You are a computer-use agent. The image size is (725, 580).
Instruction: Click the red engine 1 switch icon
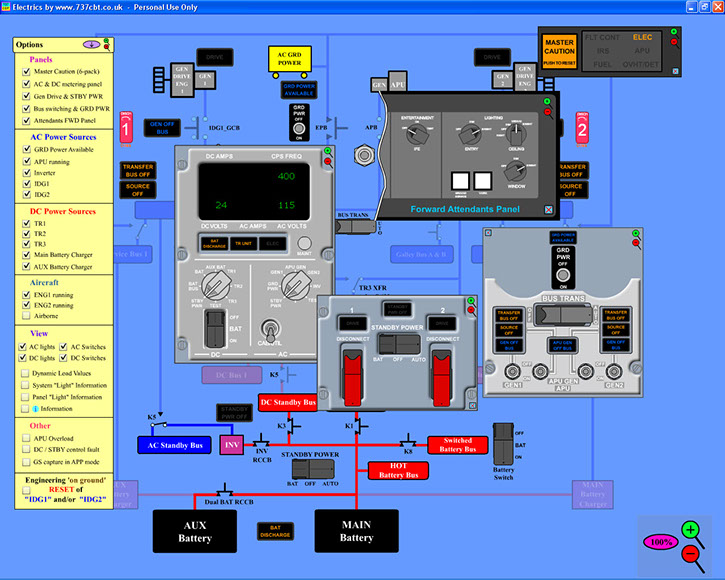[x=126, y=128]
